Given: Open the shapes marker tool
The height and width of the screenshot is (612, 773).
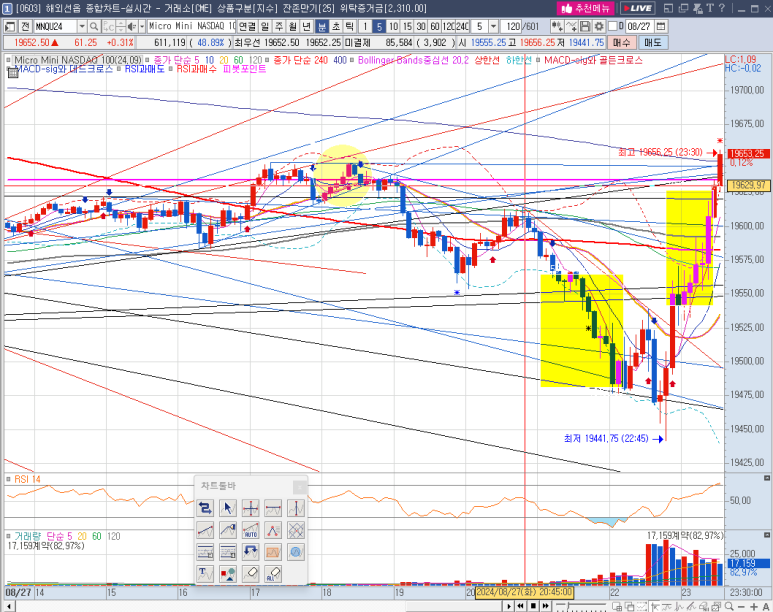Looking at the screenshot, I should coord(227,574).
